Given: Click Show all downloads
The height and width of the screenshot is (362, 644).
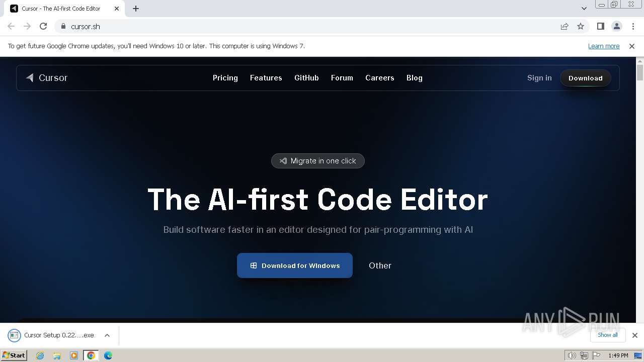Looking at the screenshot, I should 608,335.
